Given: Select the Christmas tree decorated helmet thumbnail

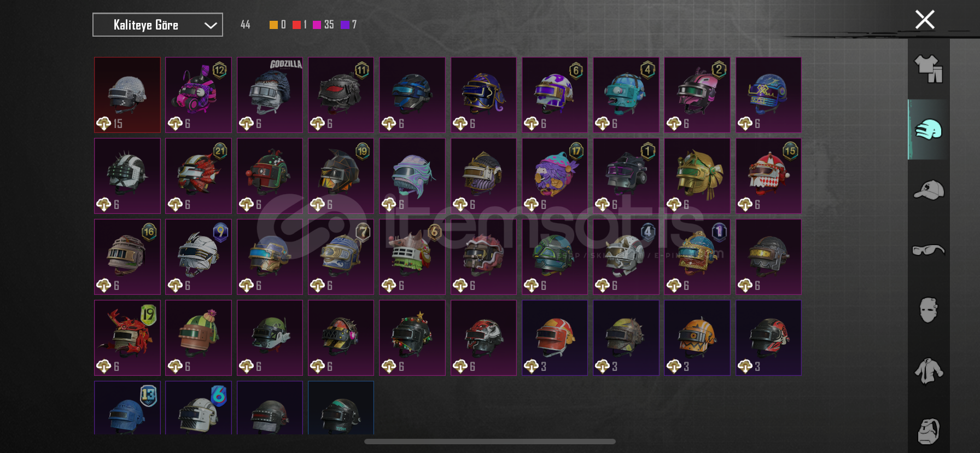Looking at the screenshot, I should pyautogui.click(x=412, y=338).
